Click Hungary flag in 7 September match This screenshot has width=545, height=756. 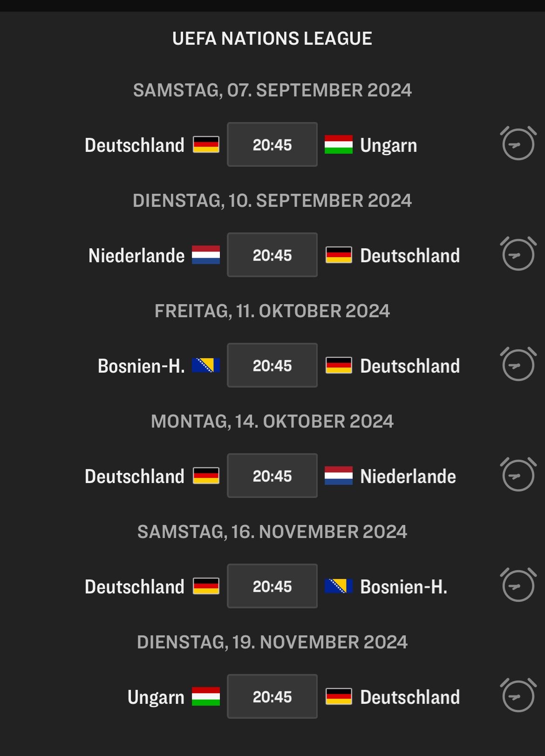coord(339,145)
